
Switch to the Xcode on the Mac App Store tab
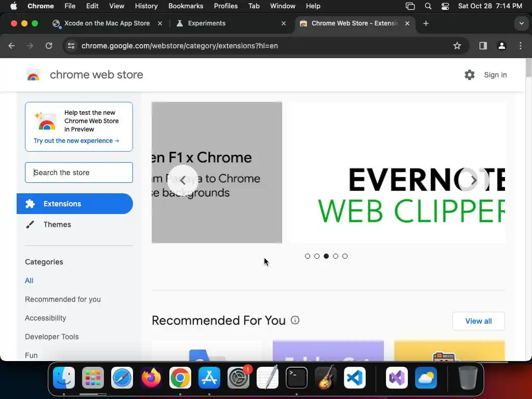click(106, 23)
